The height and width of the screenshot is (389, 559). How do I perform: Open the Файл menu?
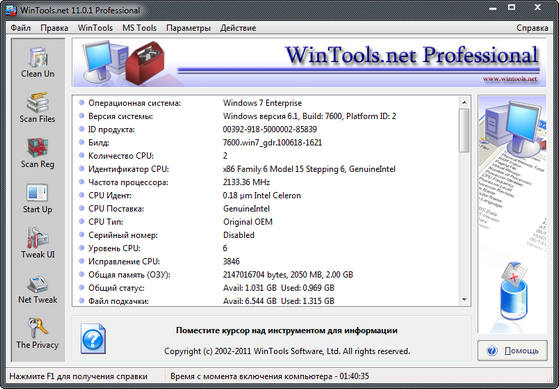[21, 28]
